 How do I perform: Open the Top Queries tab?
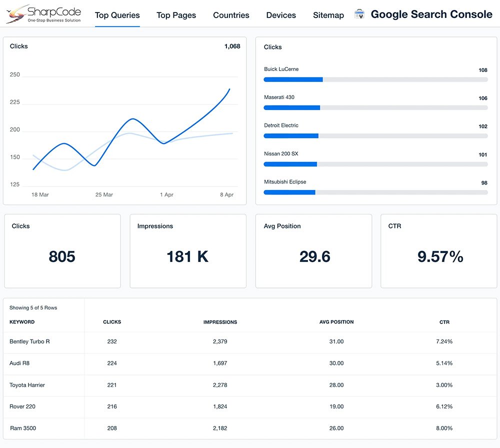coord(117,15)
